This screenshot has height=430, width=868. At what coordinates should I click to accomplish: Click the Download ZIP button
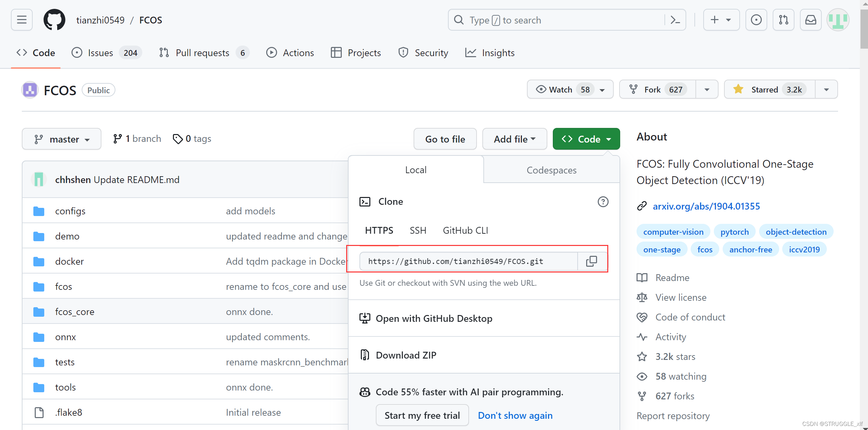(x=406, y=355)
